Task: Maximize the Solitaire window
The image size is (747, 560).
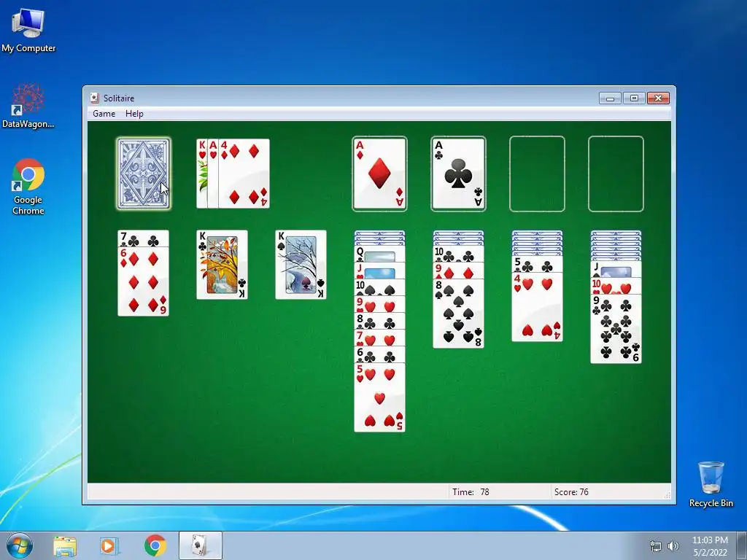Action: click(634, 98)
